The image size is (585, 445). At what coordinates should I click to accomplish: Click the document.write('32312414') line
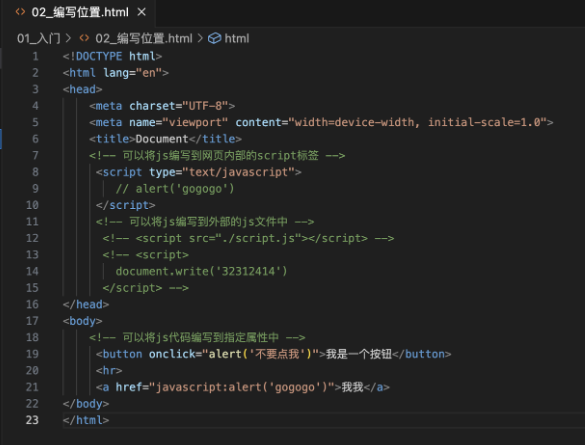click(x=201, y=271)
